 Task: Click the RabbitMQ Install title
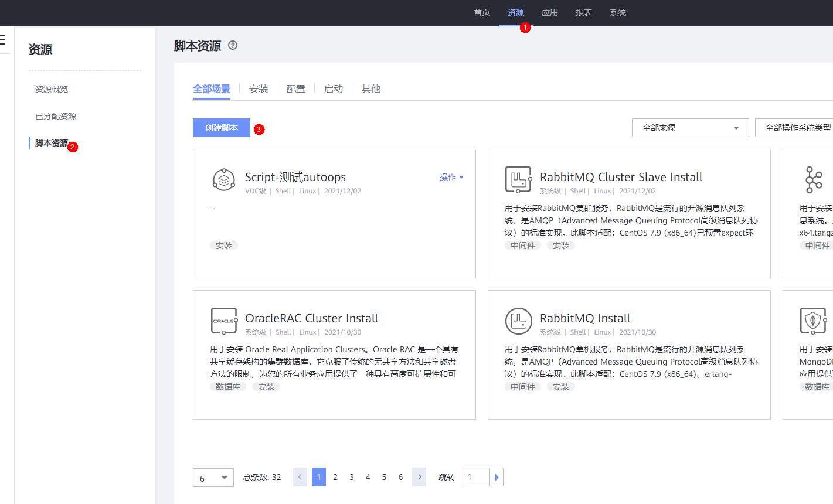pos(585,318)
